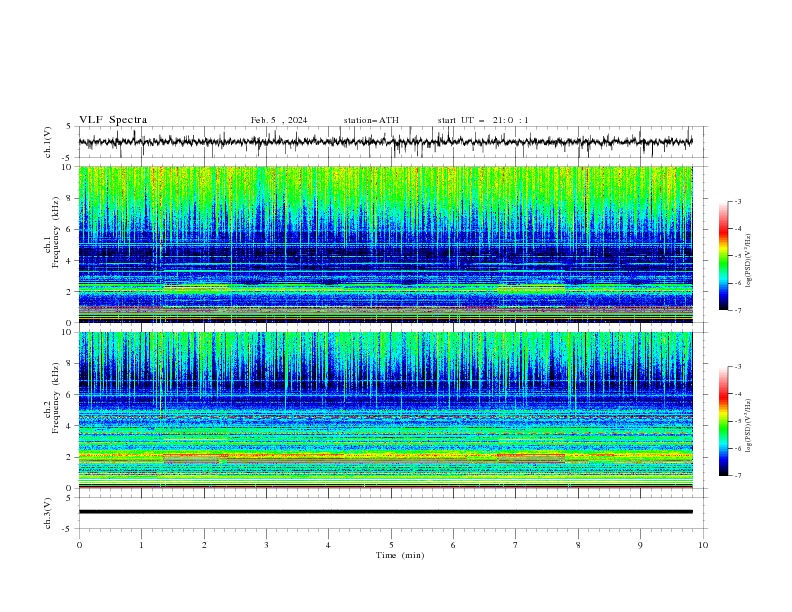
Task: Click the date text "Feb. 5 , 2024"
Action: pos(279,120)
